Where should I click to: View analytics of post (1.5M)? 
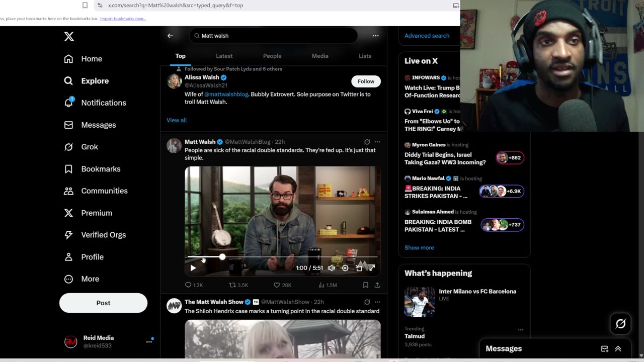coord(328,285)
